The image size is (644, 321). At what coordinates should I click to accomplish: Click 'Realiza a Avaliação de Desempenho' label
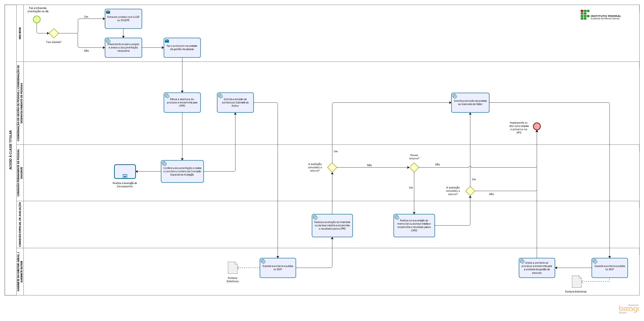(125, 185)
